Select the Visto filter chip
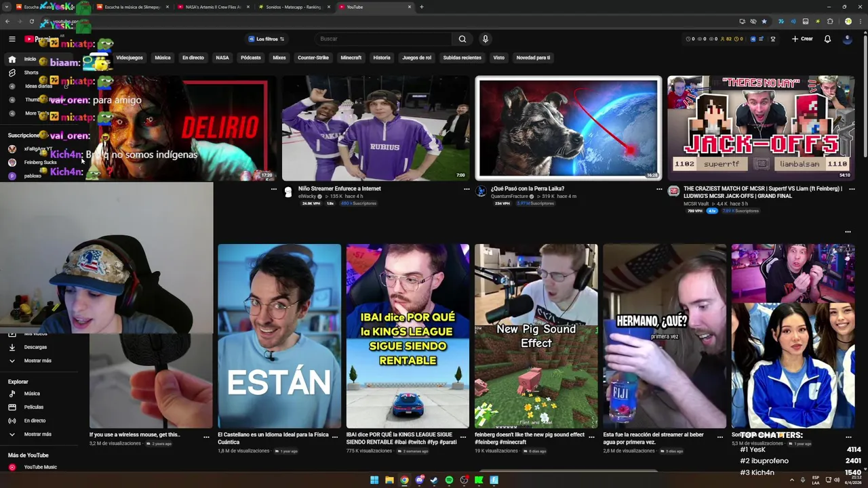This screenshot has width=868, height=488. [499, 58]
